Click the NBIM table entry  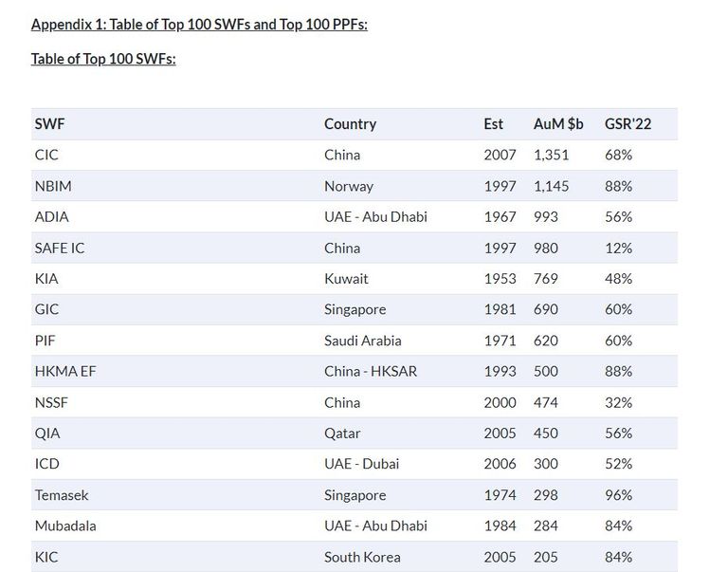(53, 186)
